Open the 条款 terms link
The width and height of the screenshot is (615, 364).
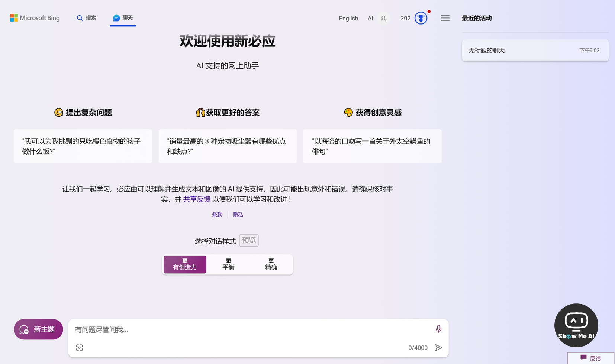click(x=217, y=215)
